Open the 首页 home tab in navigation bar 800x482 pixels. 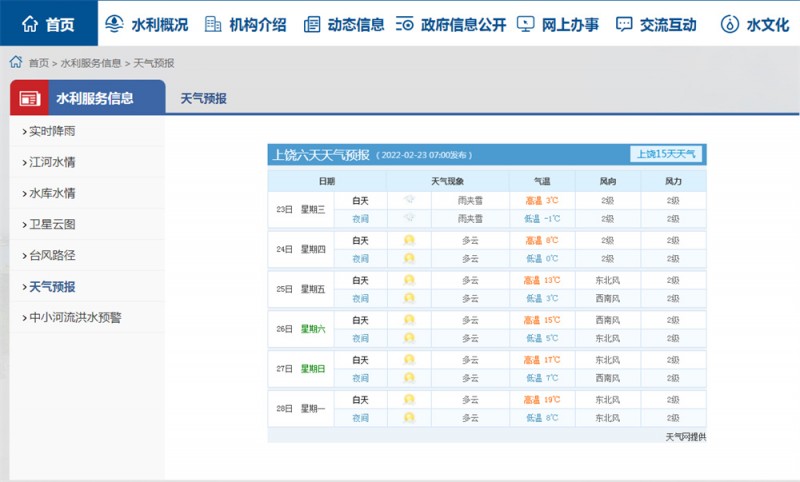pyautogui.click(x=48, y=24)
